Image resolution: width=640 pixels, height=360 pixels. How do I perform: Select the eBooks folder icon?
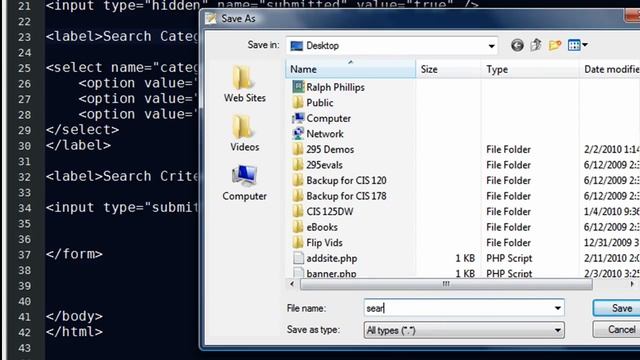pyautogui.click(x=298, y=227)
